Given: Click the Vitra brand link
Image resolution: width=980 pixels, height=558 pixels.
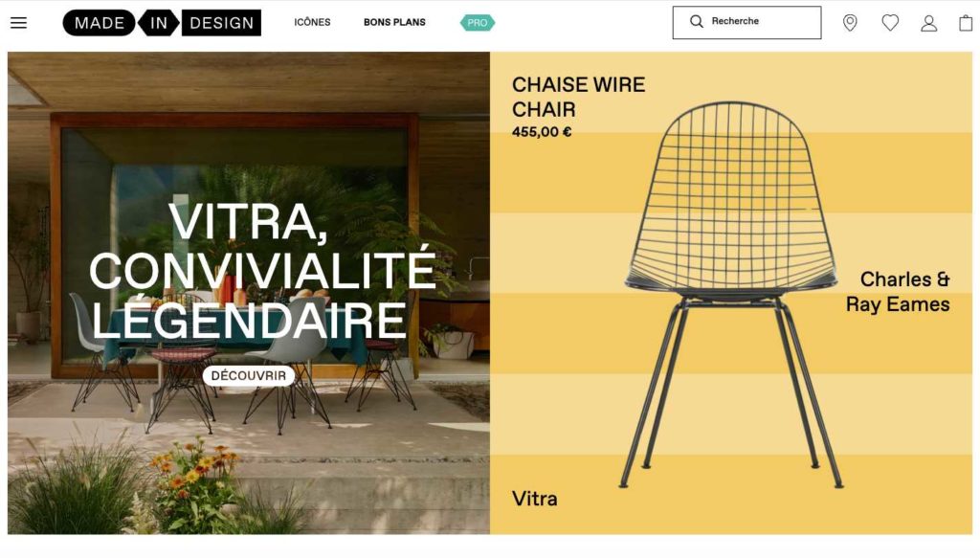Looking at the screenshot, I should (534, 499).
